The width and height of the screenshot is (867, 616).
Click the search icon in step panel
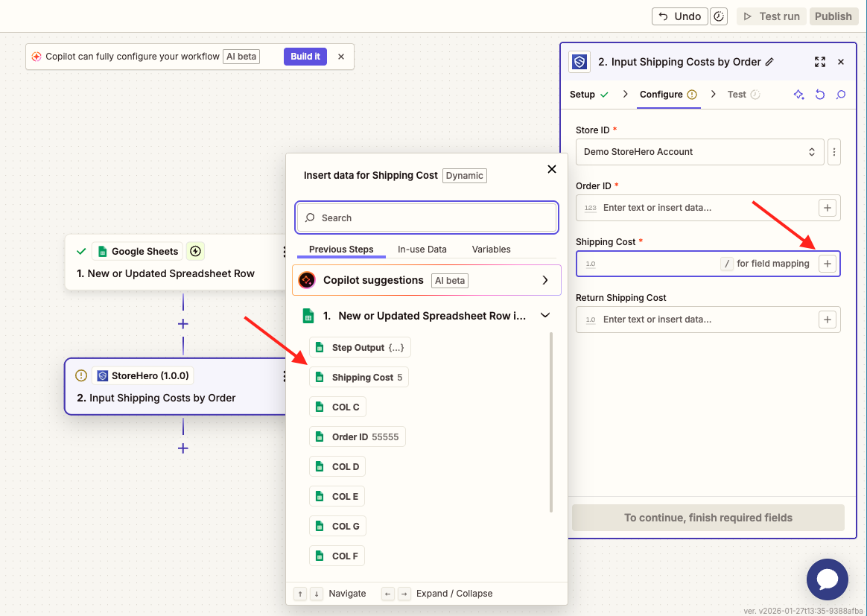(x=841, y=95)
